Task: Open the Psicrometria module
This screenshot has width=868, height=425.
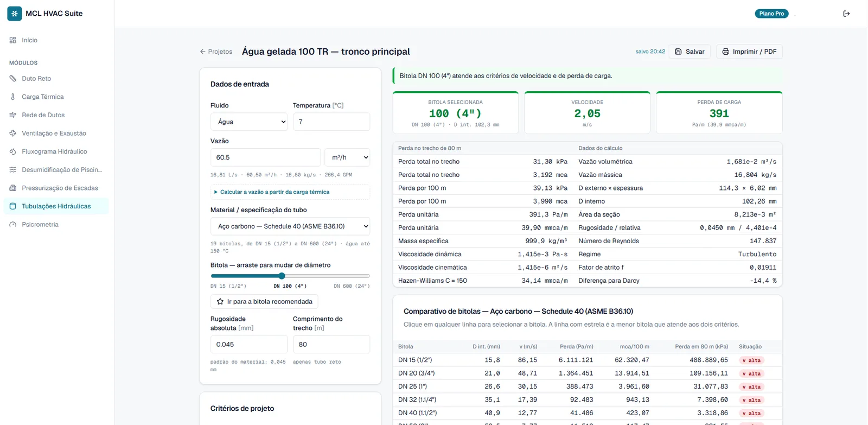Action: (56, 225)
